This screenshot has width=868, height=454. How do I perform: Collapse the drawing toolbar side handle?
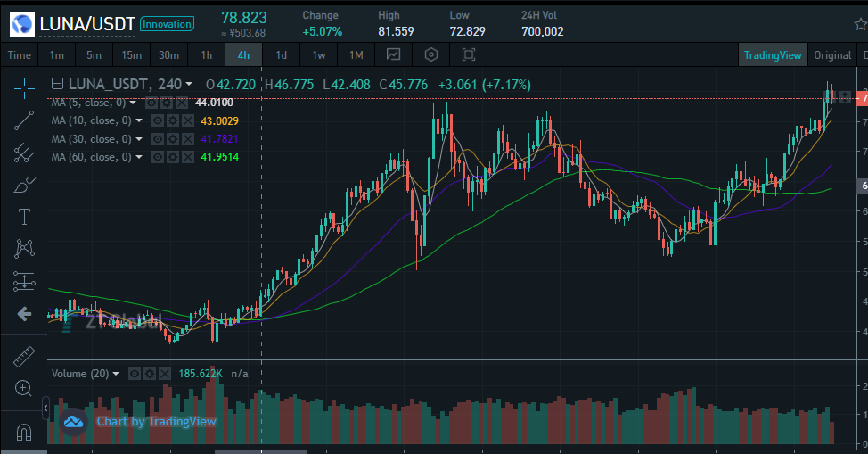(46, 408)
